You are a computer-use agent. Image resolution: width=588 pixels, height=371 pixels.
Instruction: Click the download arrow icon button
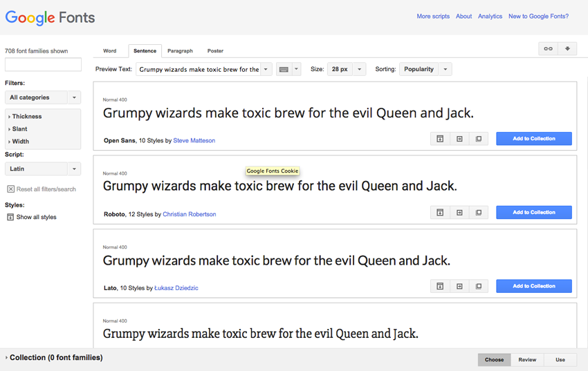pos(568,49)
